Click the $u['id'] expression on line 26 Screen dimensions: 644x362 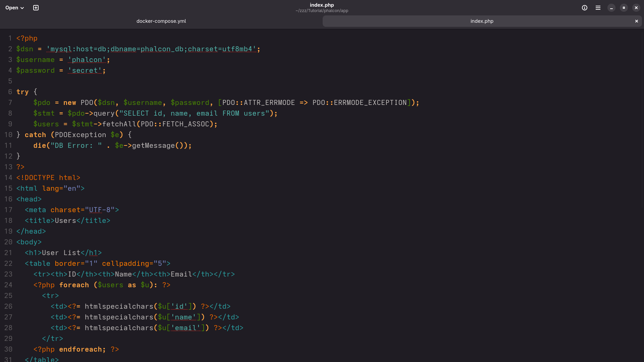(x=175, y=306)
